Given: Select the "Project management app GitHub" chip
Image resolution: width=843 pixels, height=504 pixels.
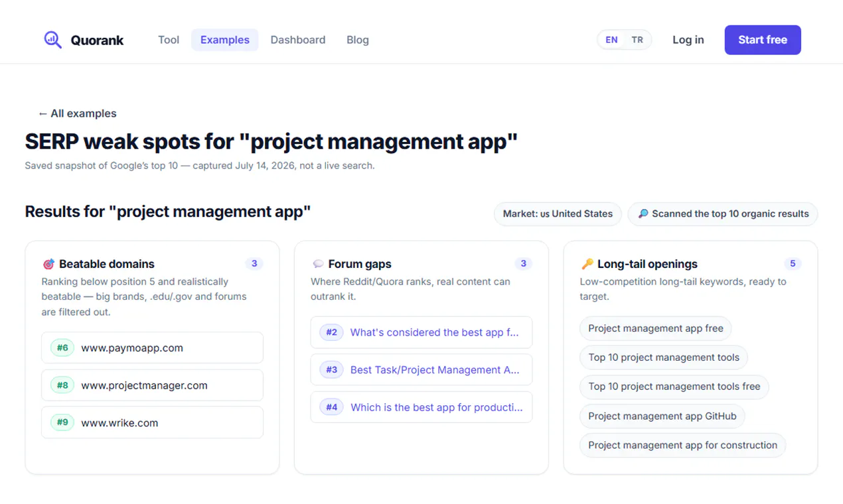Looking at the screenshot, I should [x=662, y=416].
